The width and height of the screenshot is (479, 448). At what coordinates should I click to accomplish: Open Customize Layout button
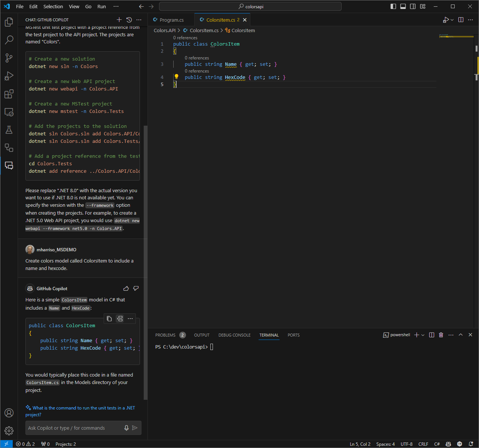click(422, 6)
